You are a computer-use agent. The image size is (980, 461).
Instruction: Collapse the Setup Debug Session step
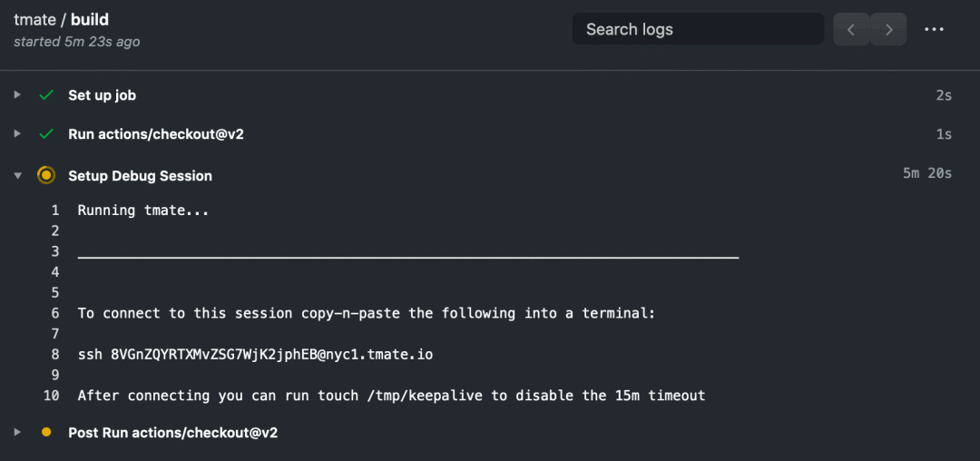(17, 176)
